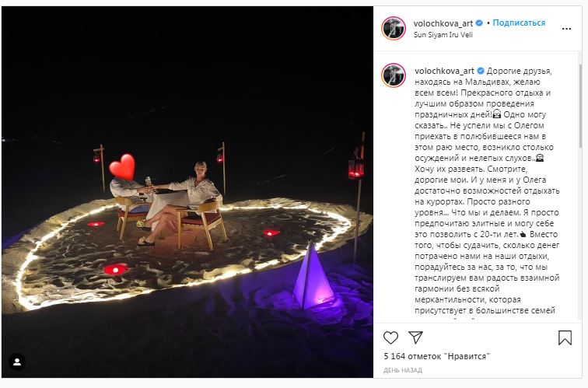
Task: Open volochkova_art username in the caption
Action: (444, 71)
